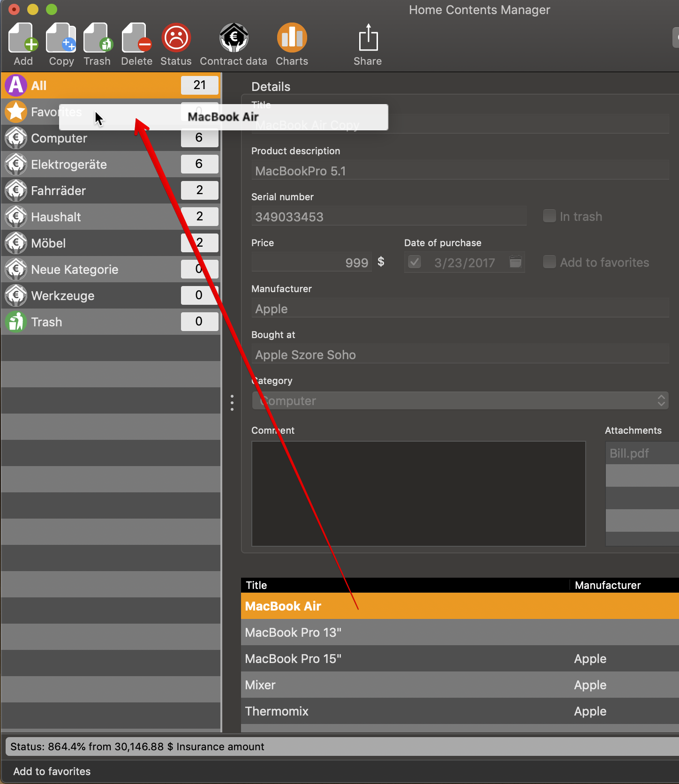Viewport: 679px width, 784px height.
Task: Click inside the Comment text area
Action: 419,494
